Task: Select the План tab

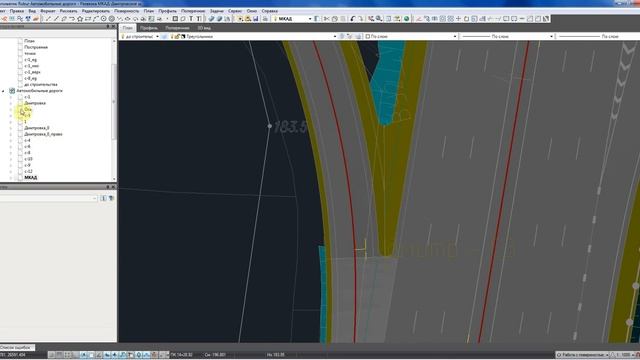Action: tap(128, 28)
